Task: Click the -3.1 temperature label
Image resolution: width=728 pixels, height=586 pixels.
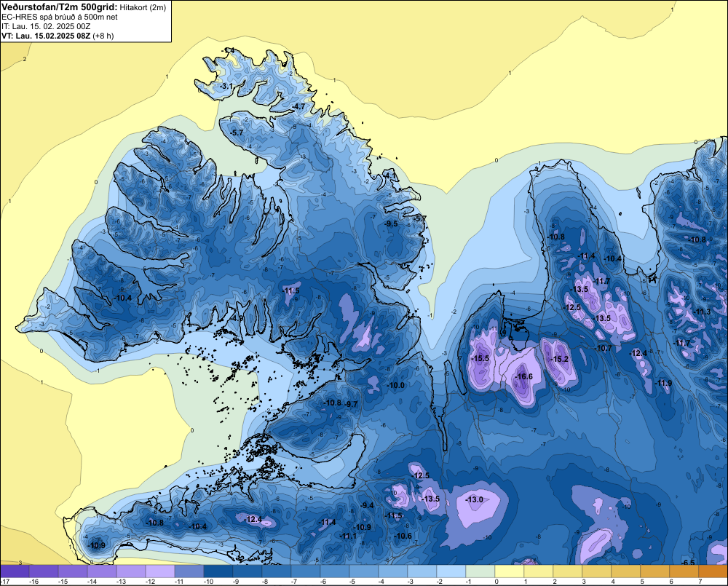Action: pyautogui.click(x=226, y=87)
